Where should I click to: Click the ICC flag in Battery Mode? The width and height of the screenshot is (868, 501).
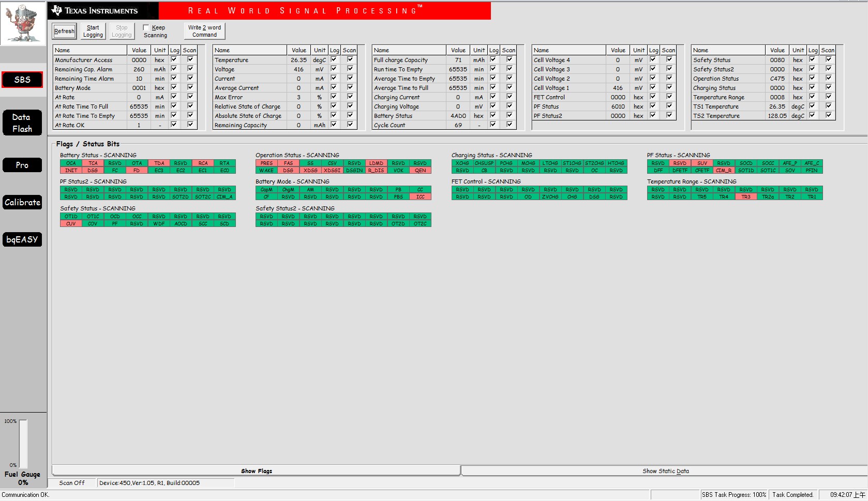click(x=420, y=197)
